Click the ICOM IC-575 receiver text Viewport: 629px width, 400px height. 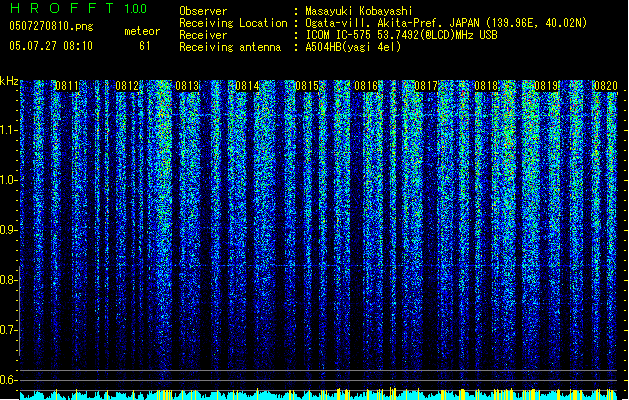(401, 35)
